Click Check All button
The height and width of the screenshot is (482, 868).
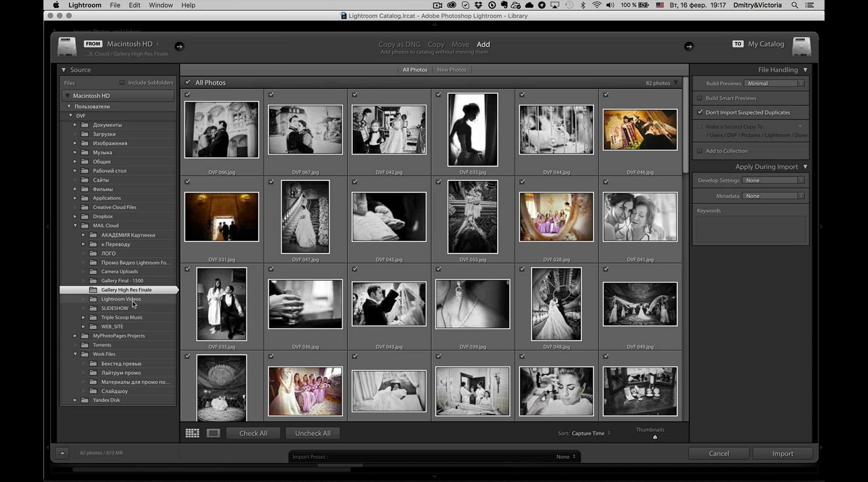tap(253, 433)
